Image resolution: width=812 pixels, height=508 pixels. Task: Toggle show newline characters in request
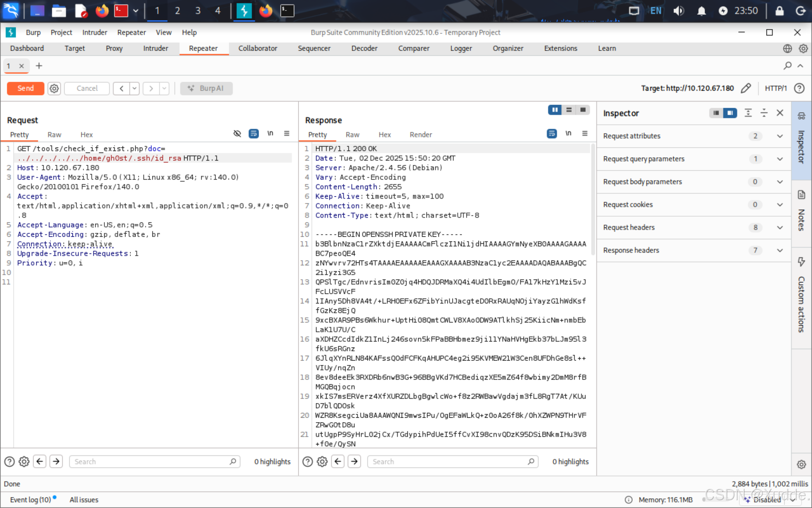(x=270, y=134)
